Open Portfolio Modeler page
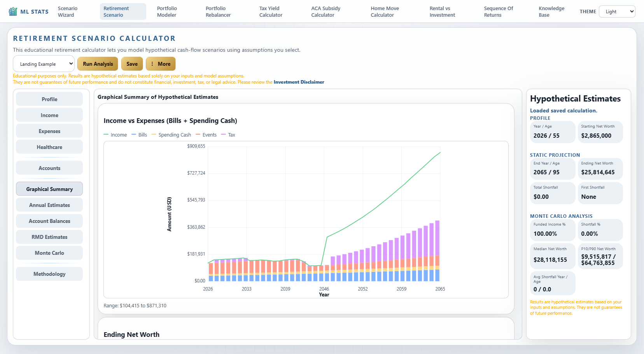Image resolution: width=644 pixels, height=354 pixels. (167, 12)
